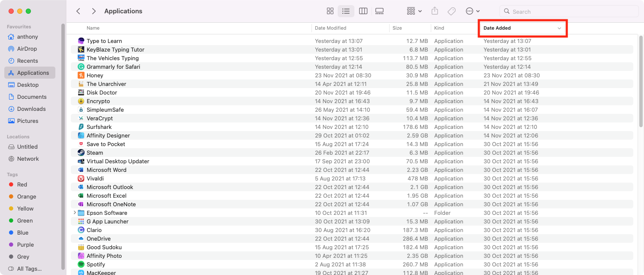Viewport: 644px width, 275px height.
Task: Select Documents in the sidebar
Action: coord(30,97)
